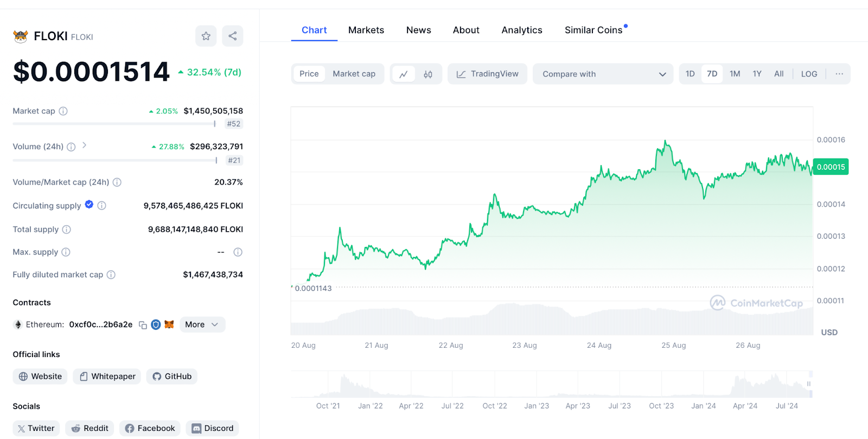Open the GitHub link

172,377
